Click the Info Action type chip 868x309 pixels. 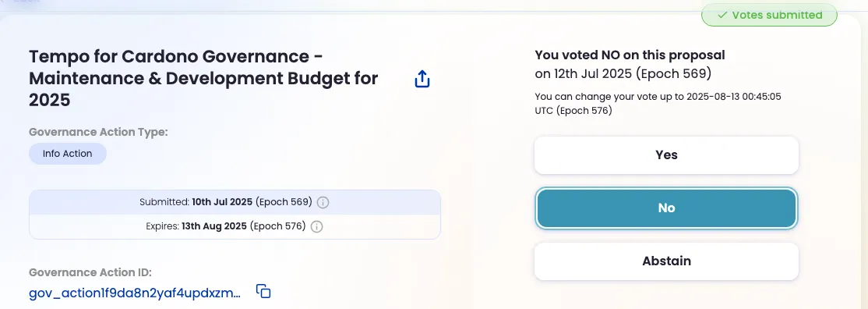(68, 154)
